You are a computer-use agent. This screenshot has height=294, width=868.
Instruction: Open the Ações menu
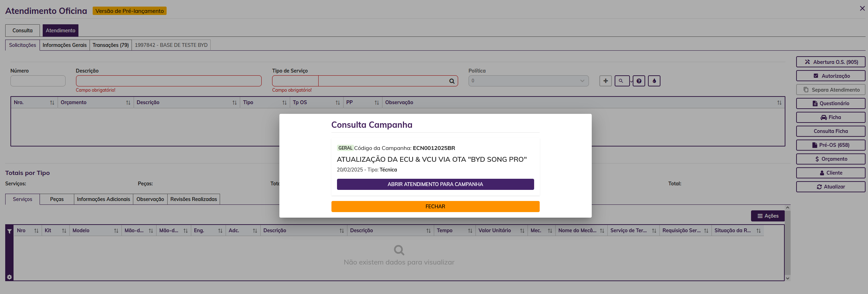click(x=768, y=216)
